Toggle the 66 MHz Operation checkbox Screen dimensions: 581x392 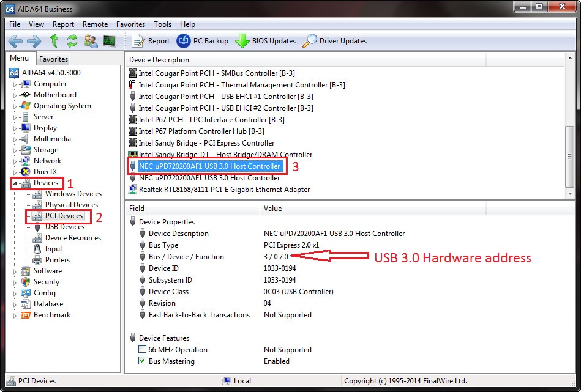click(x=142, y=349)
